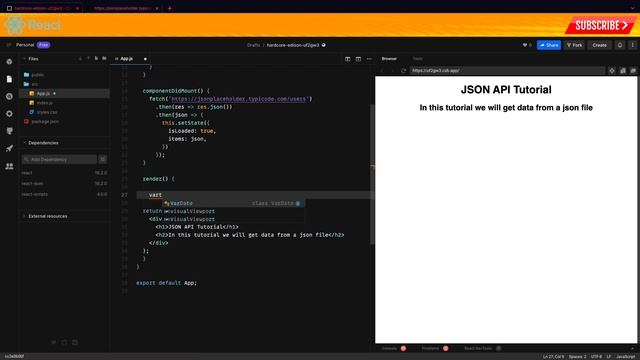Switch to the second browser tab

tap(122, 8)
